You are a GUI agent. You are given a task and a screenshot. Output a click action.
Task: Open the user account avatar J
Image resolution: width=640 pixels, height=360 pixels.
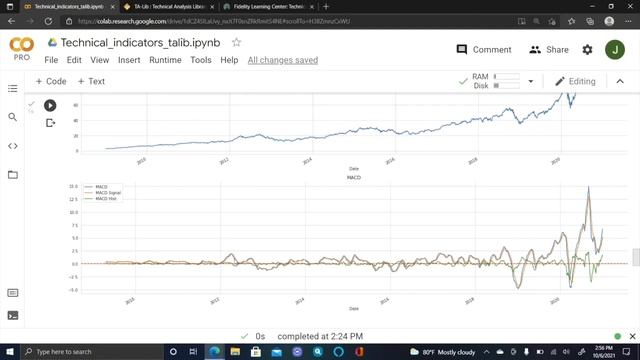point(615,50)
